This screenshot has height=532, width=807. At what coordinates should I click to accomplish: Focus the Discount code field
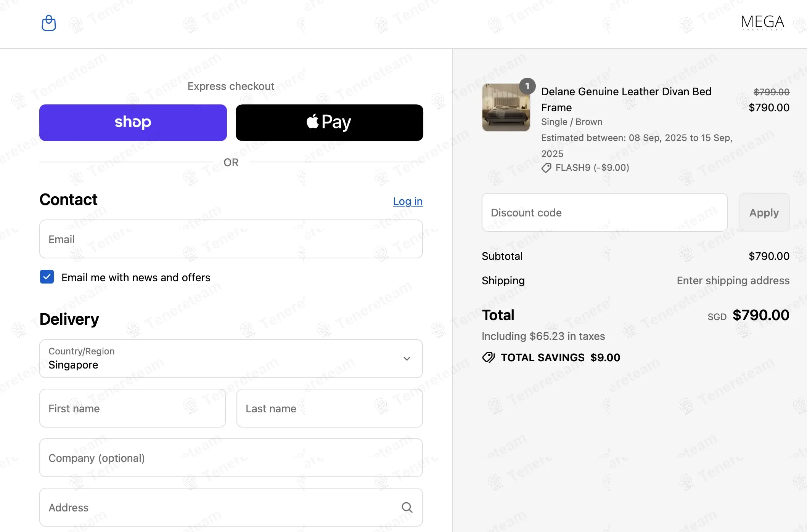point(604,212)
